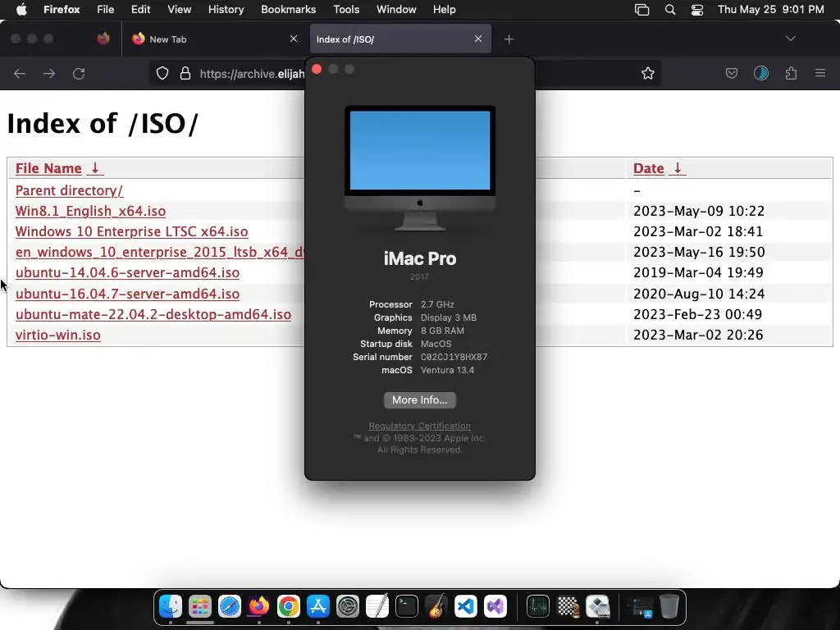
Task: Open Boot Camp Assistant in the Dock
Action: (597, 606)
